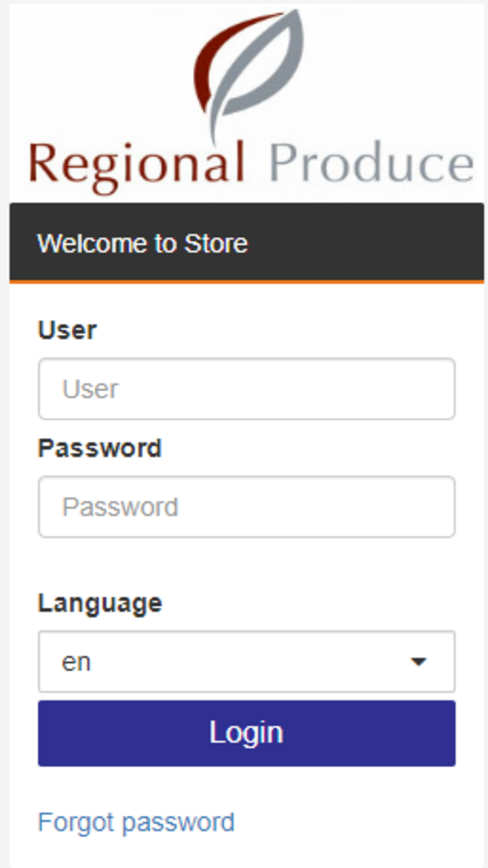Click the User field label
The image size is (488, 868).
[67, 330]
